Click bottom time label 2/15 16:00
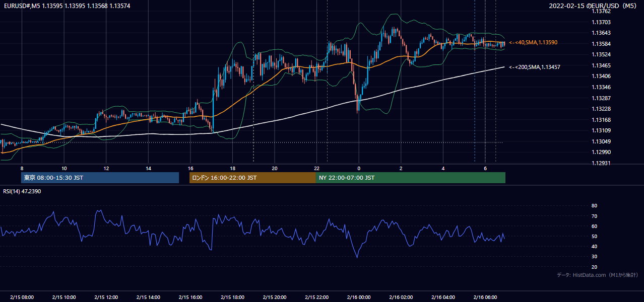The width and height of the screenshot is (644, 302). pos(190,297)
